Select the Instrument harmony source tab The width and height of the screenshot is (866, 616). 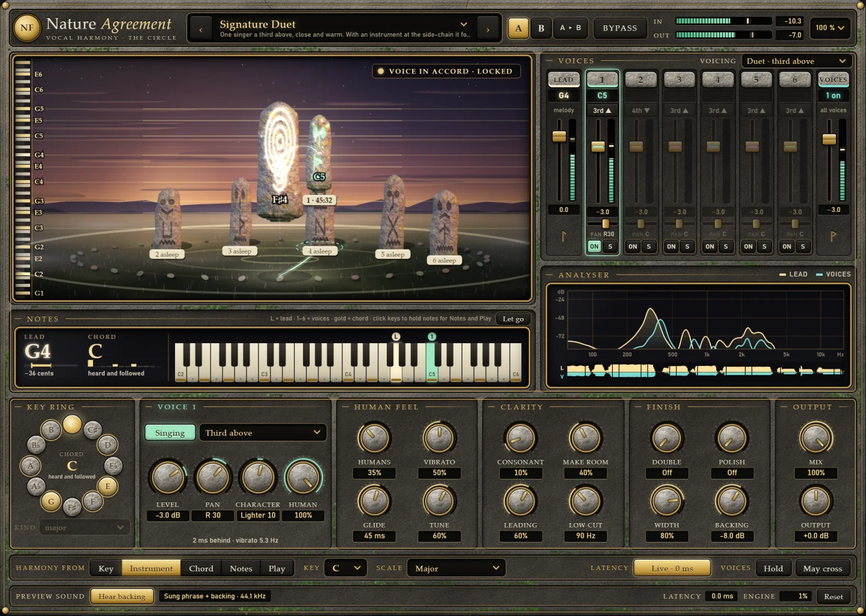(x=151, y=569)
